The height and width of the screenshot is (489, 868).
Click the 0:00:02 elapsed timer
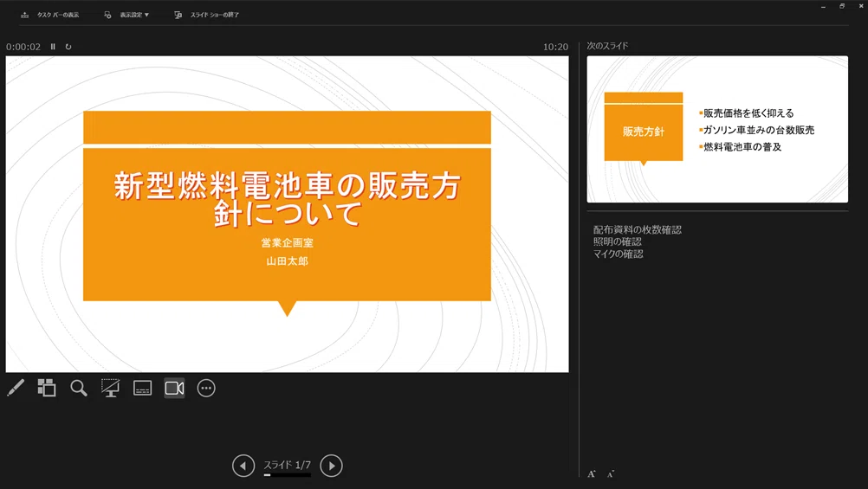[x=23, y=47]
